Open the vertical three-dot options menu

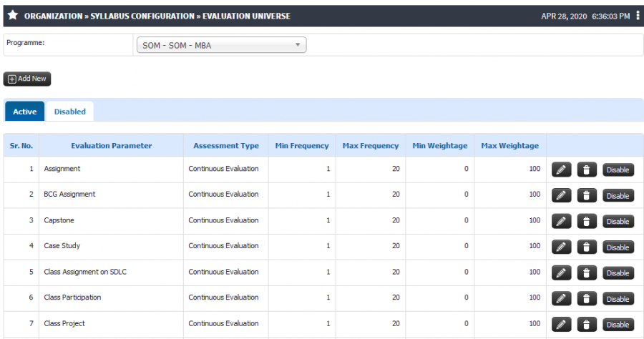coord(638,16)
